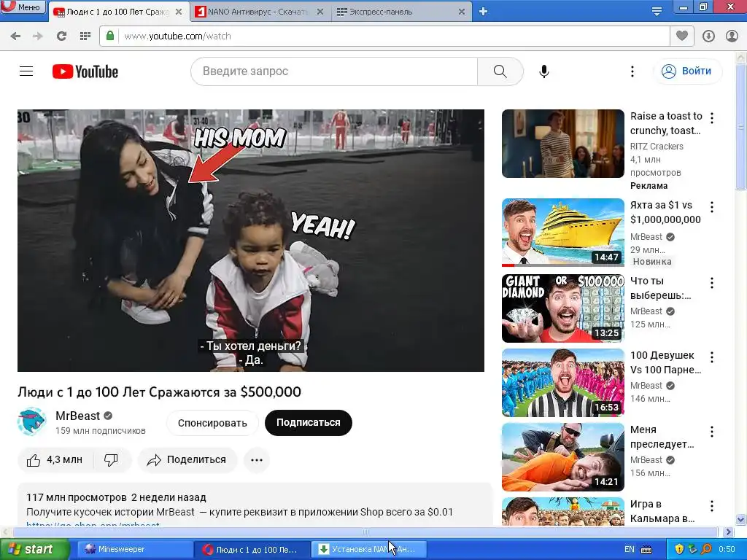Click the YouTube search magnifier button
The width and height of the screenshot is (747, 560).
pyautogui.click(x=500, y=71)
